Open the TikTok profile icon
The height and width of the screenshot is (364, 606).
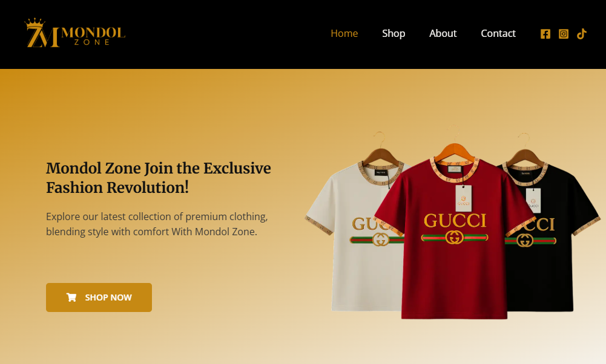[x=582, y=34]
